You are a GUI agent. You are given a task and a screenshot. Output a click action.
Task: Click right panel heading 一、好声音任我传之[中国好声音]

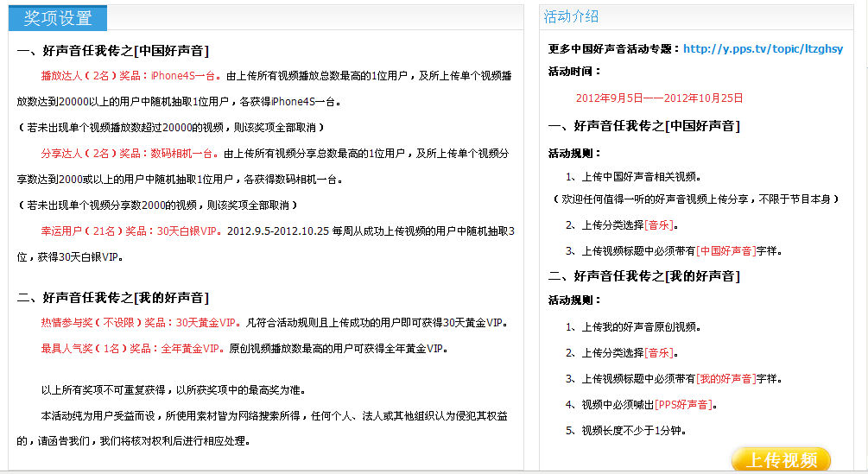click(643, 126)
